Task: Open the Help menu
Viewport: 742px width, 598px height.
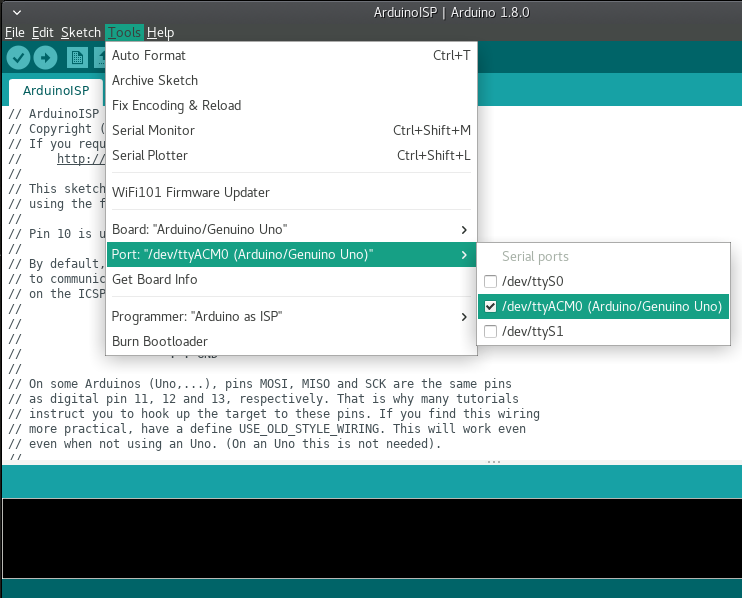Action: 160,33
